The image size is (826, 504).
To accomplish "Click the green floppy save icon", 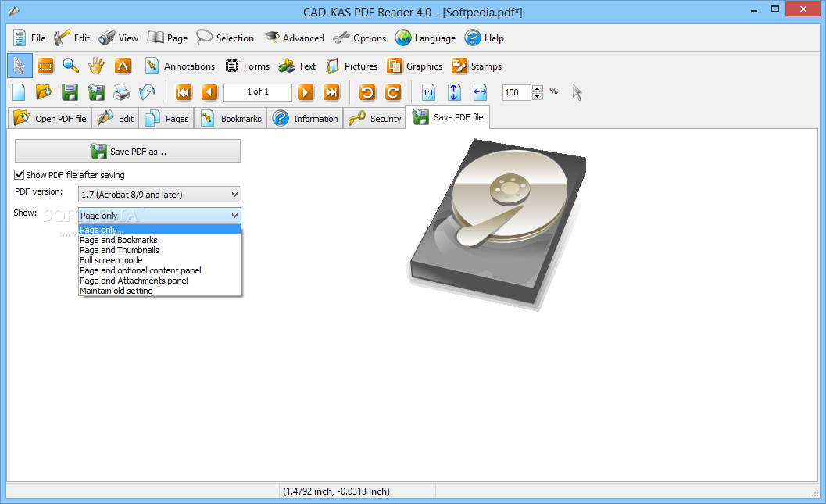I will coord(70,93).
